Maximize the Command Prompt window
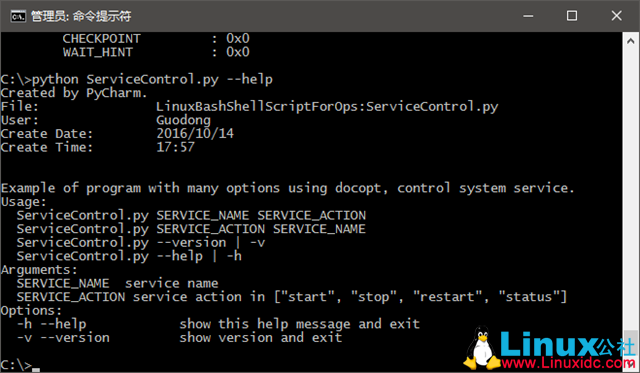The width and height of the screenshot is (640, 373). point(572,16)
